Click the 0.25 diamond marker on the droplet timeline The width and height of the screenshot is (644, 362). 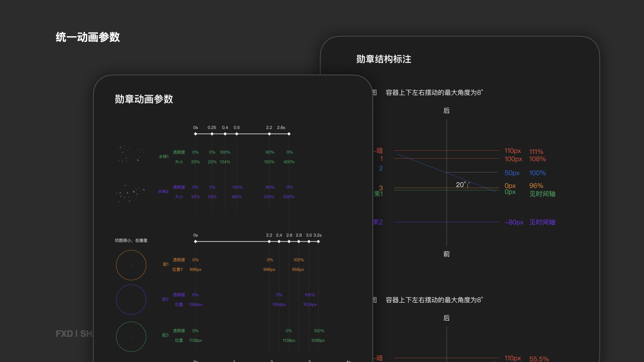pyautogui.click(x=212, y=134)
